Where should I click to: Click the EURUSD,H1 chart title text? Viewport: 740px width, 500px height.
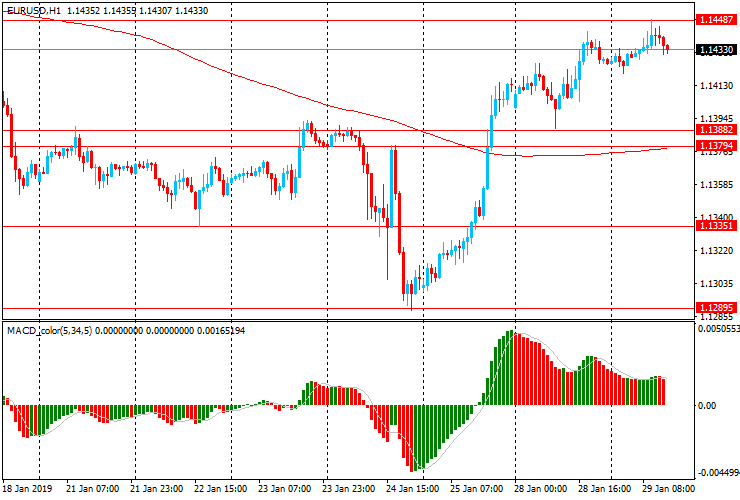(34, 10)
